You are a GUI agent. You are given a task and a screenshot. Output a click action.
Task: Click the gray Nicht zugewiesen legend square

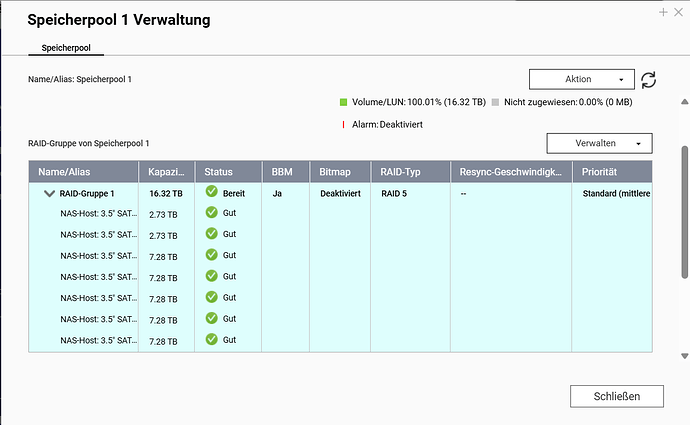coord(496,102)
